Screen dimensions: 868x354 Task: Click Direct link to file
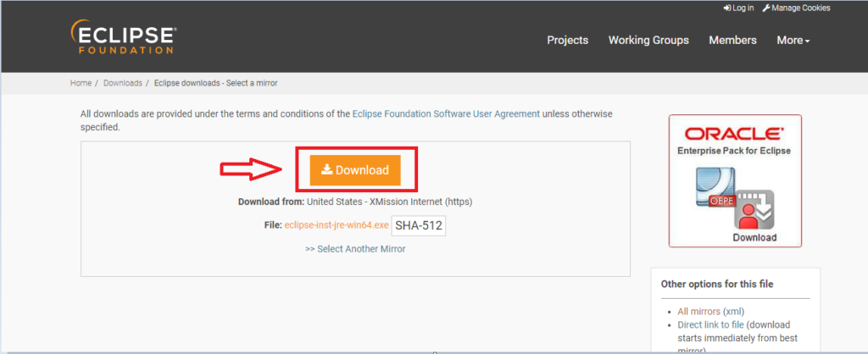point(712,324)
